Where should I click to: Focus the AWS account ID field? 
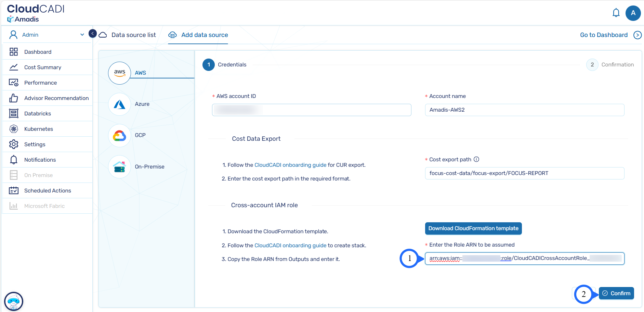(x=311, y=110)
